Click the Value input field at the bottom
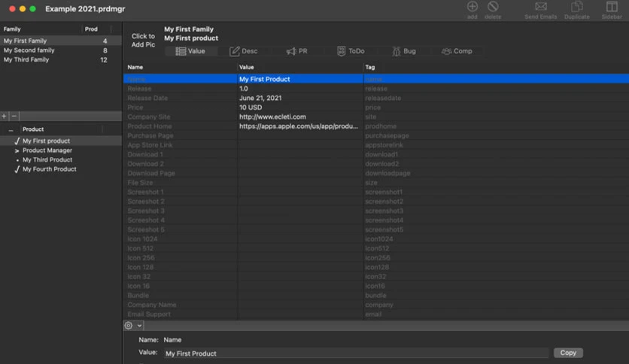Image resolution: width=629 pixels, height=364 pixels. pyautogui.click(x=356, y=353)
